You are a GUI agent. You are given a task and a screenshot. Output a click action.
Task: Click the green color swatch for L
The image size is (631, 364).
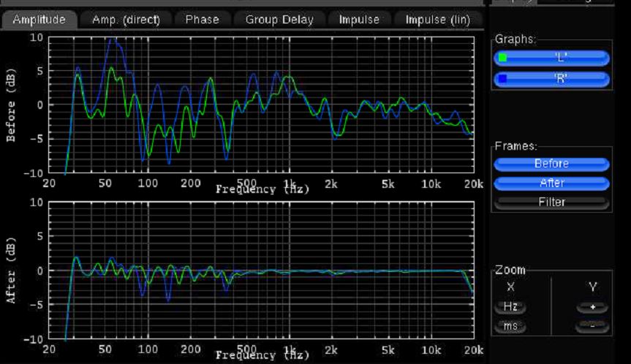(x=502, y=58)
